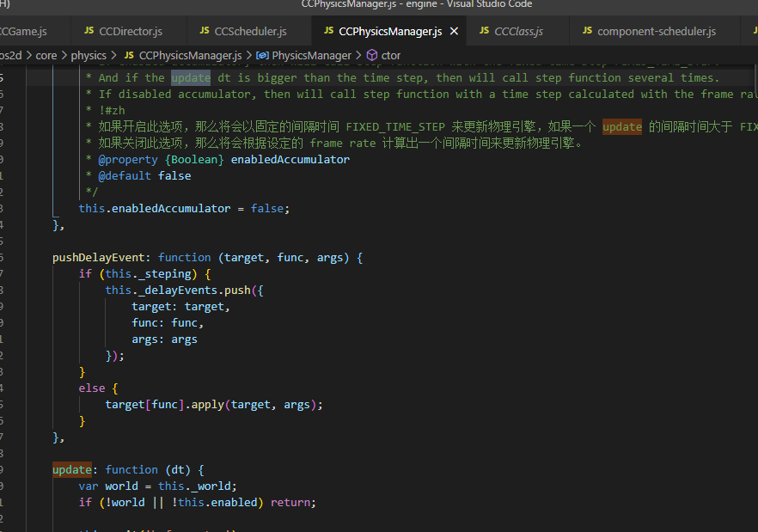This screenshot has height=532, width=758.
Task: Click the !#zh comment marker
Action: (x=112, y=111)
